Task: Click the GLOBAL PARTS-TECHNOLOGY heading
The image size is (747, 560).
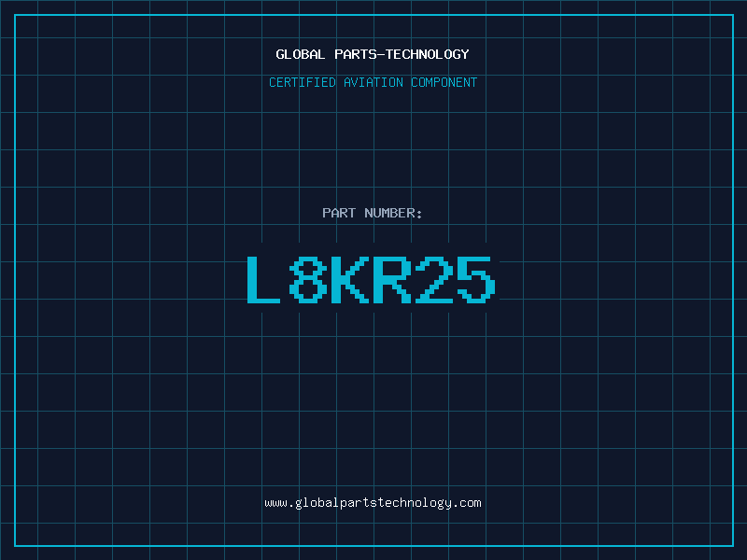Action: pos(373,54)
